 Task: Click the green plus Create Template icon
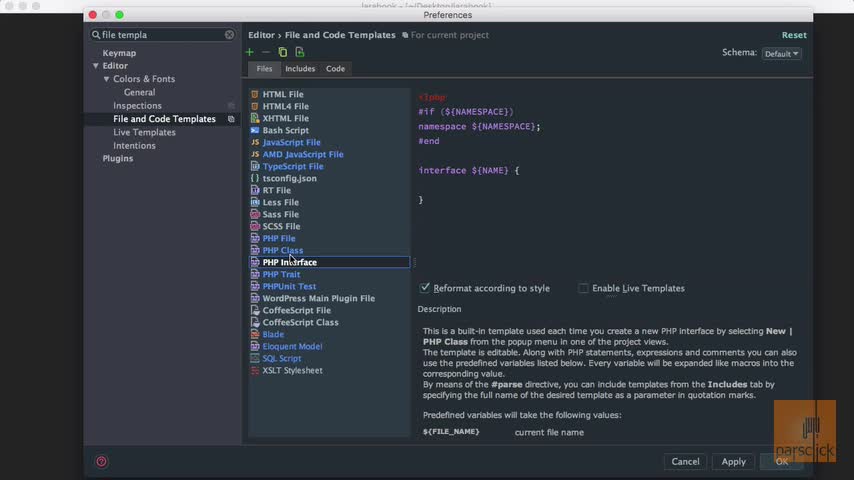[x=249, y=52]
